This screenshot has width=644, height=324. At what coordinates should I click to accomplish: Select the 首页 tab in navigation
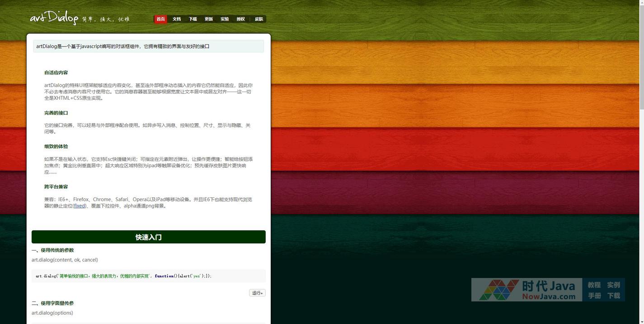160,19
